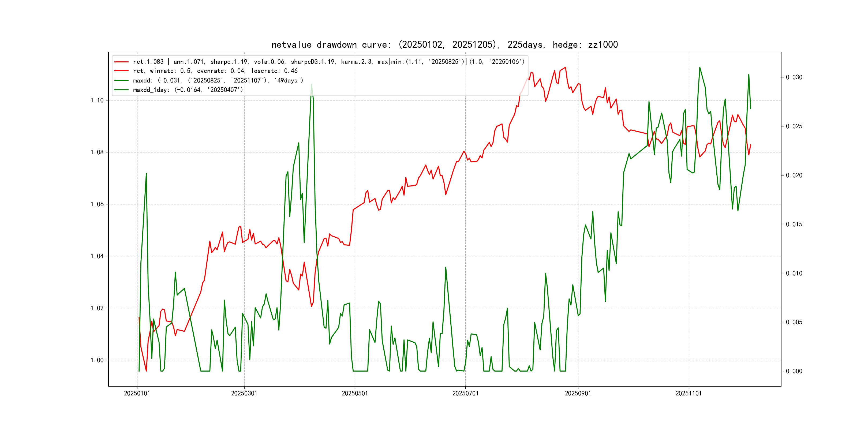Click the 1.02 left axis tick label
The width and height of the screenshot is (868, 434).
[97, 308]
